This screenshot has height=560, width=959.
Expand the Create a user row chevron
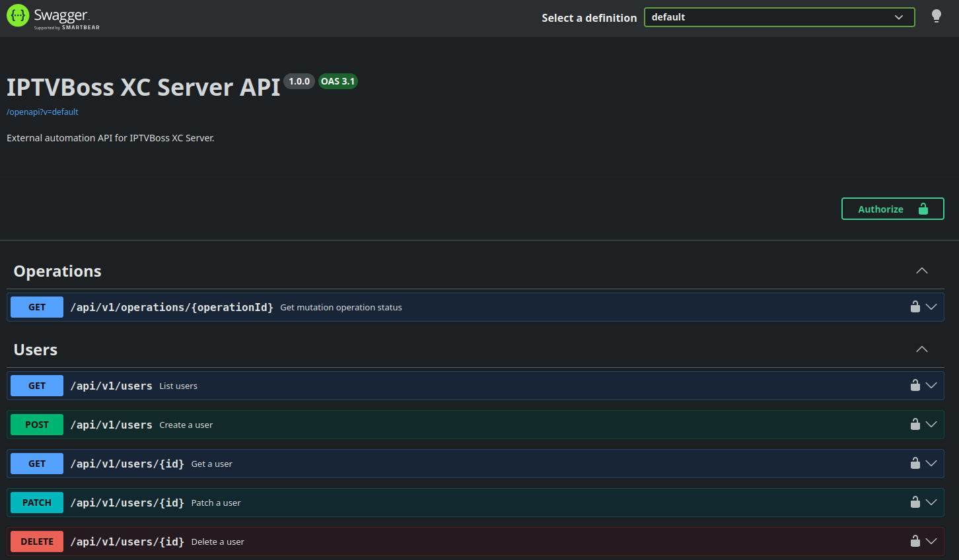click(x=931, y=424)
